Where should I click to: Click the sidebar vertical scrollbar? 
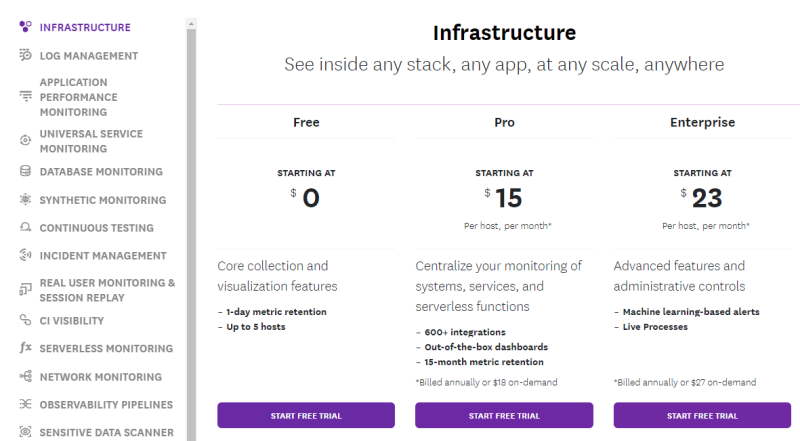[191, 220]
